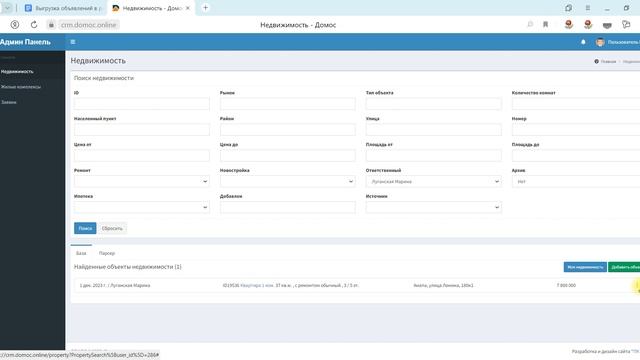
Task: Bookmark the page using the bookmark icon
Action: [x=545, y=24]
